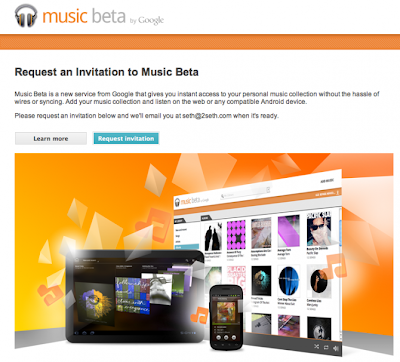Click the orange music note left of tablet

coord(50,295)
